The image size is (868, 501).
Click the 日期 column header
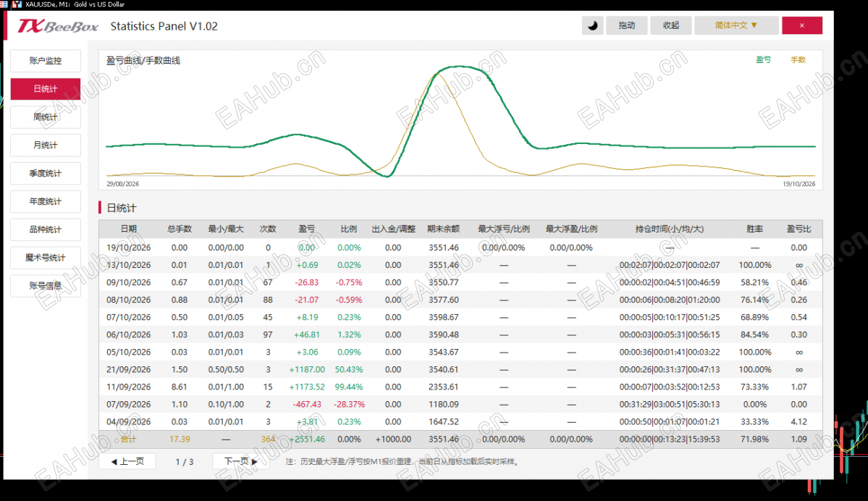(128, 230)
